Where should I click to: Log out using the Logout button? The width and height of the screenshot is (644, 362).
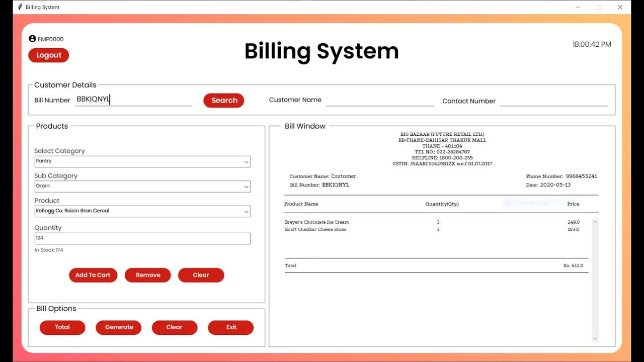[x=48, y=55]
